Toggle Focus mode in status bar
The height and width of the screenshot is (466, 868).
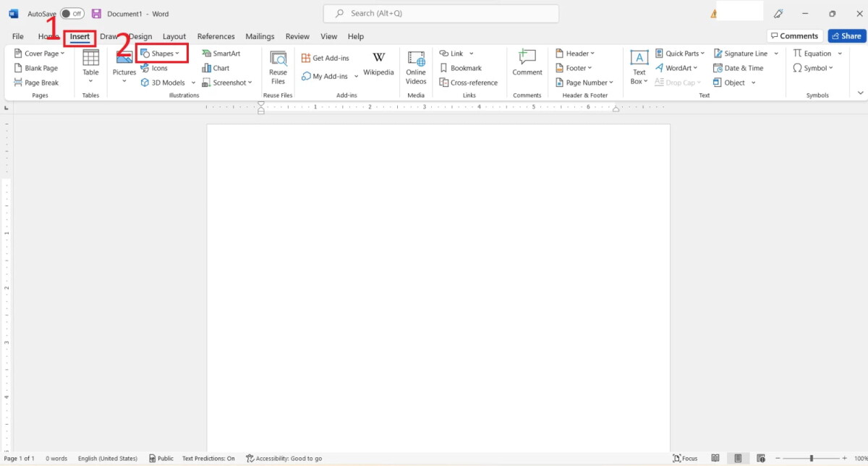685,458
